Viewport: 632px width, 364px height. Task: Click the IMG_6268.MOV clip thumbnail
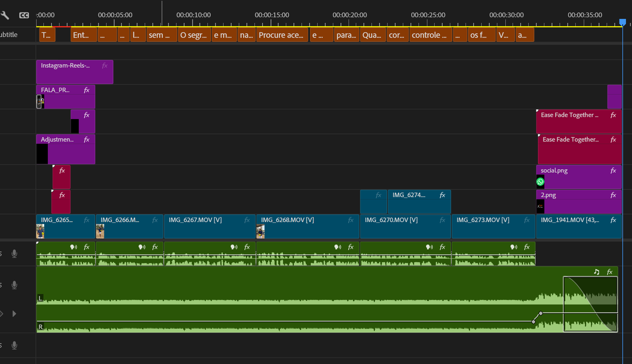tap(260, 231)
